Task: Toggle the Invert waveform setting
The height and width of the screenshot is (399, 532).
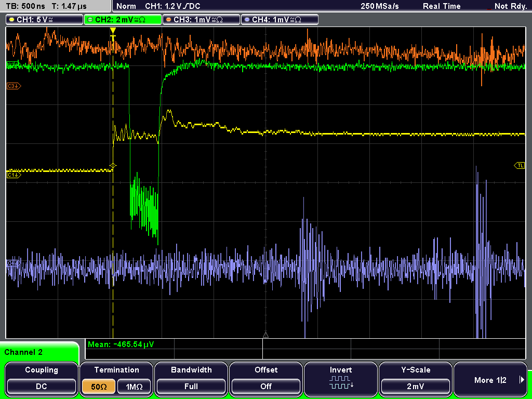Action: tap(341, 379)
